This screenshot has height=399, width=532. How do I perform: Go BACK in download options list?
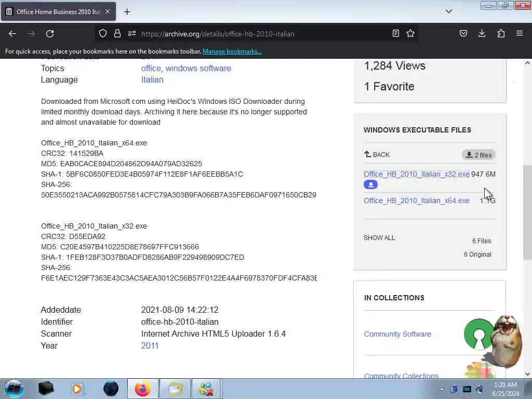(377, 155)
